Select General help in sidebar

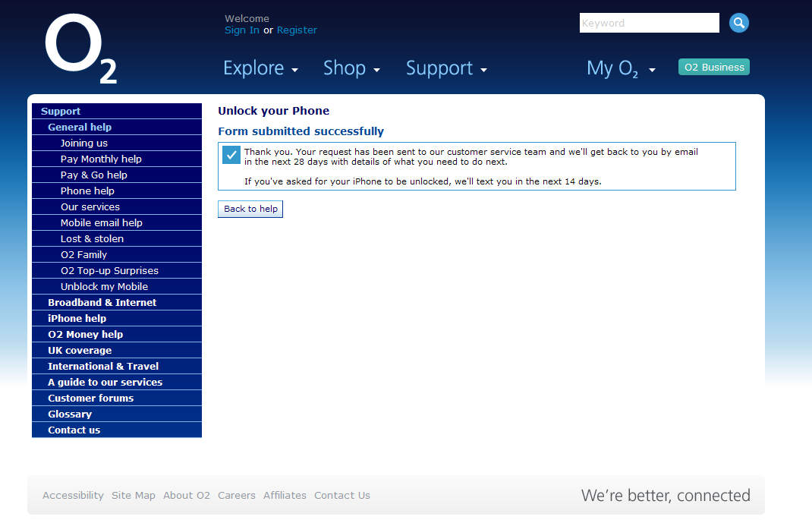[x=117, y=127]
